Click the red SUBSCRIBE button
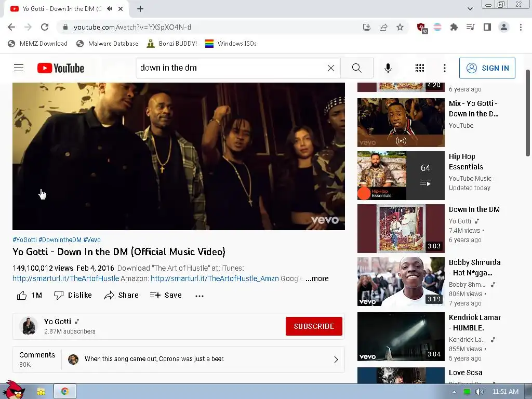The width and height of the screenshot is (532, 399). coord(314,326)
